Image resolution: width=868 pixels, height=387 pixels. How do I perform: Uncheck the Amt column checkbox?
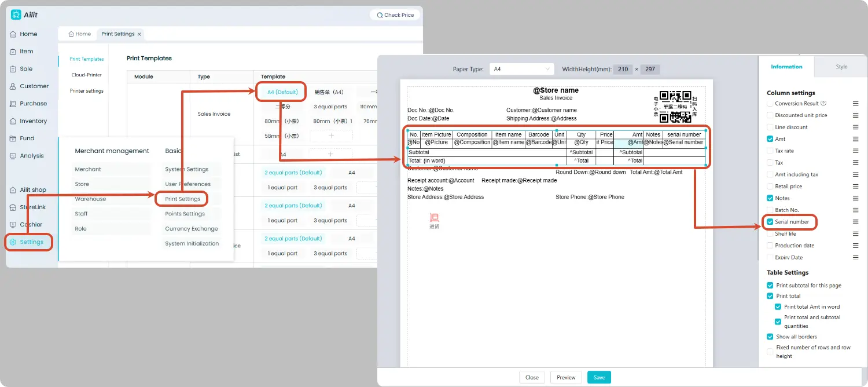click(x=770, y=139)
